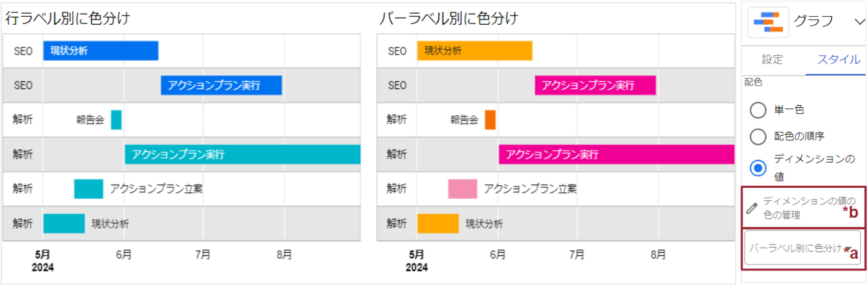Screen dimensions: 868x286
Task: Click ディメンションの値の色の管理 link
Action: tap(809, 208)
